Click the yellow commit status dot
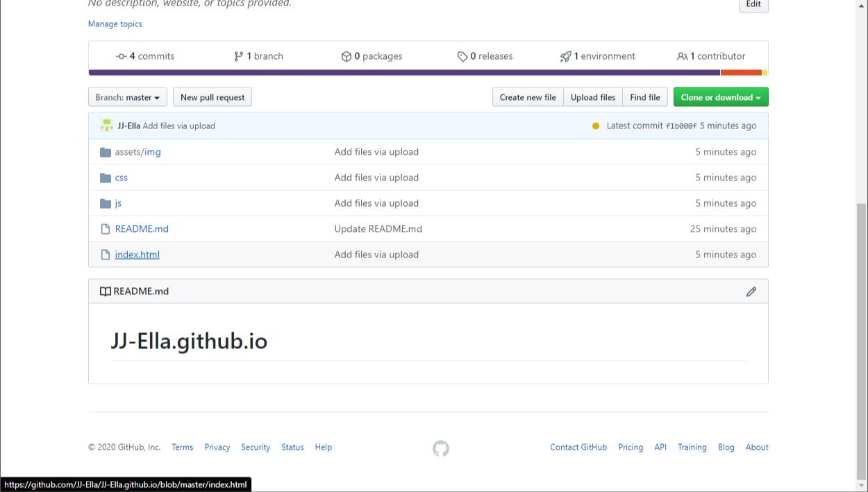868x492 pixels. 596,126
